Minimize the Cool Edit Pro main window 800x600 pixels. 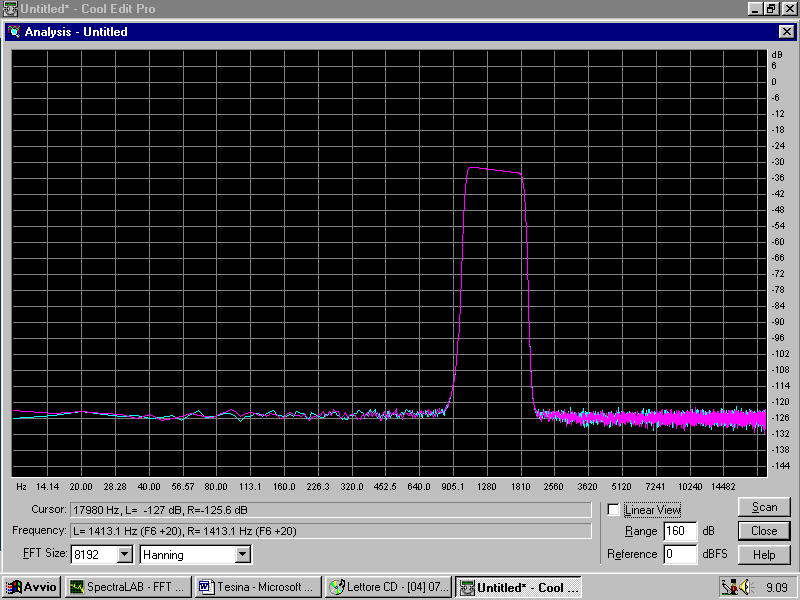(755, 9)
